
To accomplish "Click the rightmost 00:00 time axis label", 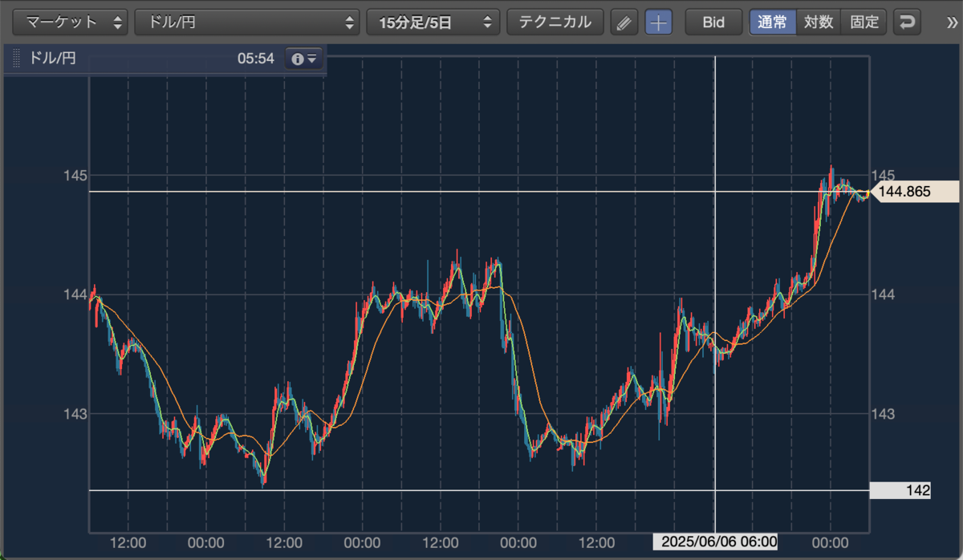I will (x=831, y=542).
